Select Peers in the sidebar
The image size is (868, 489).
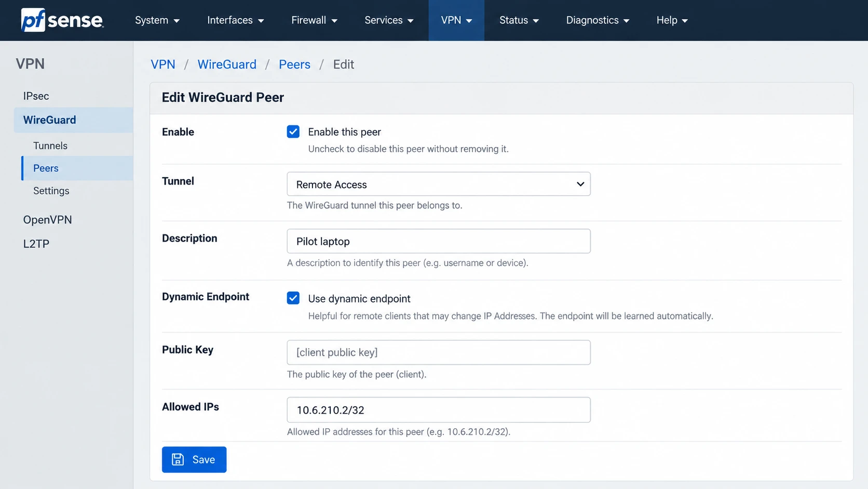[x=77, y=168]
